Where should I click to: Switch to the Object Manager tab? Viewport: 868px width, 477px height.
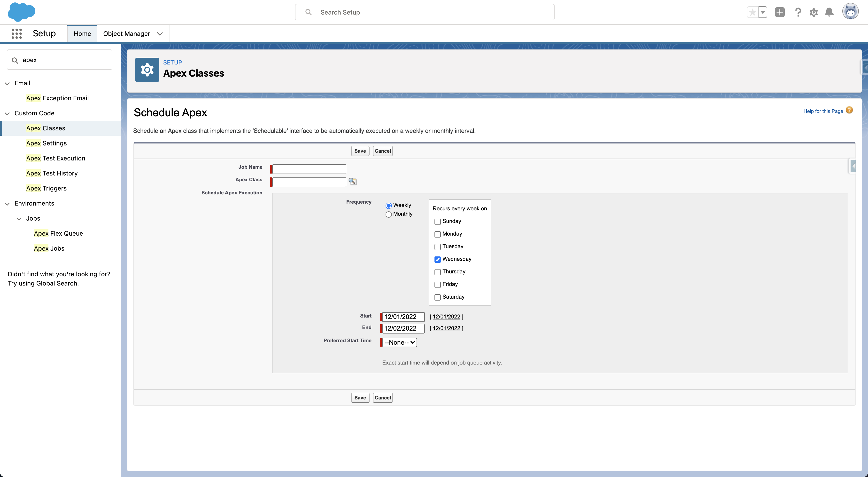(126, 34)
